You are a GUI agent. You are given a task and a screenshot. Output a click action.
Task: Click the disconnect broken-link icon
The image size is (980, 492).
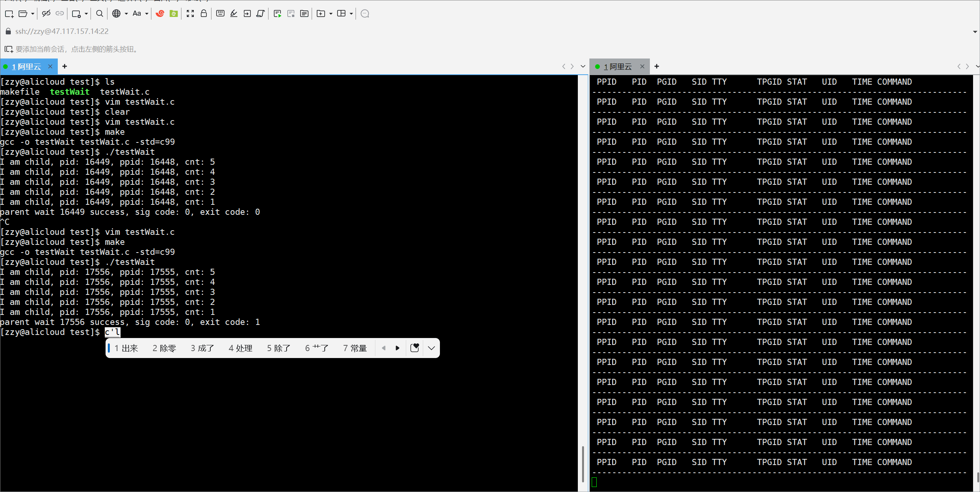[x=46, y=14]
